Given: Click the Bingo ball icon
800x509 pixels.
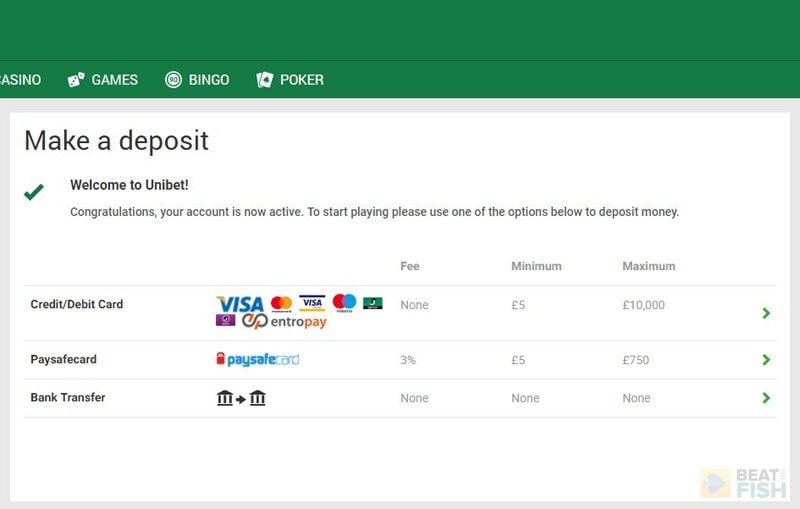Looking at the screenshot, I should (173, 80).
